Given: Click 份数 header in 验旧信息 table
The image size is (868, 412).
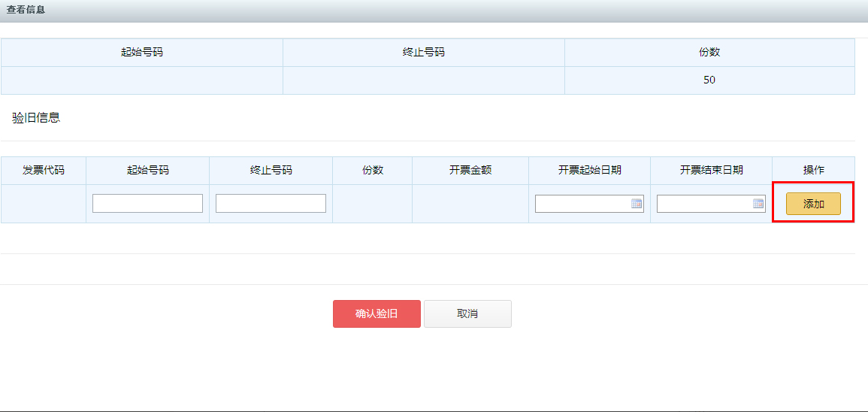Looking at the screenshot, I should coord(373,171).
